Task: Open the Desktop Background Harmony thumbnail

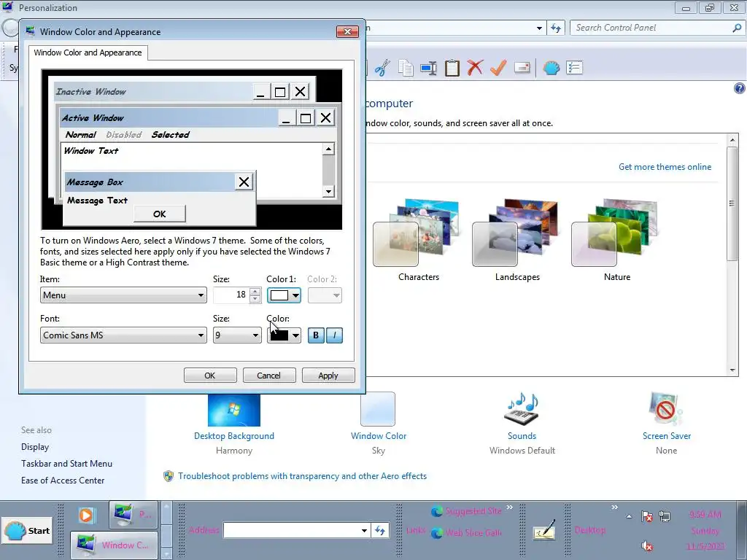Action: tap(234, 410)
